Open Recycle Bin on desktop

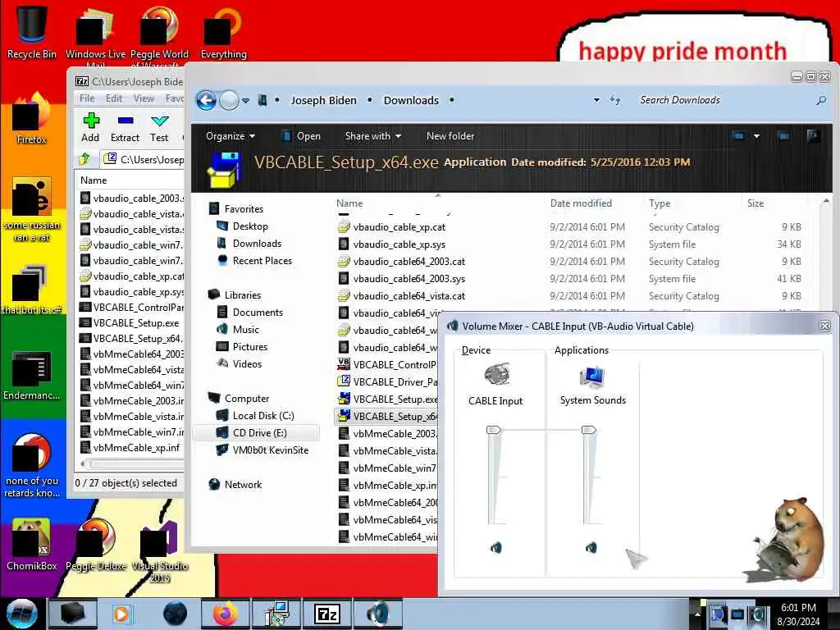point(32,32)
